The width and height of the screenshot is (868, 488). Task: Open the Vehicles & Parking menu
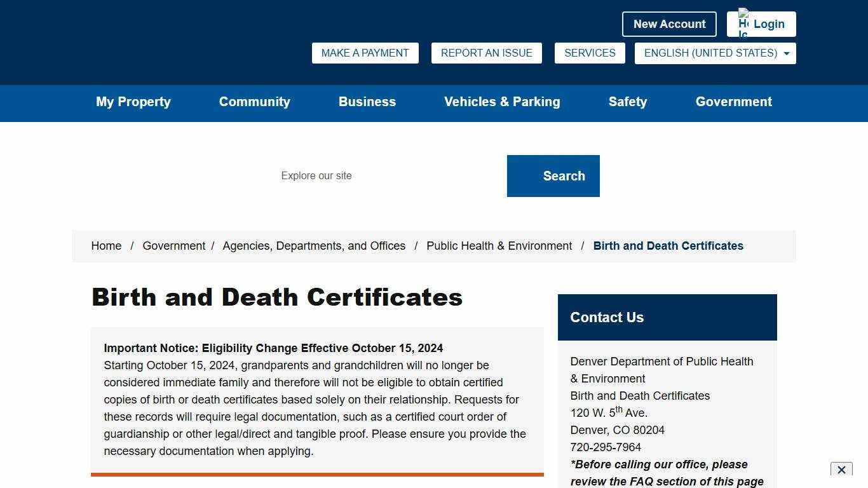pos(502,102)
